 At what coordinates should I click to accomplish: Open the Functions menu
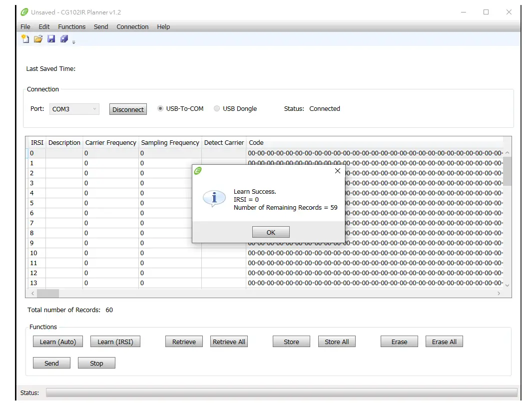[71, 27]
